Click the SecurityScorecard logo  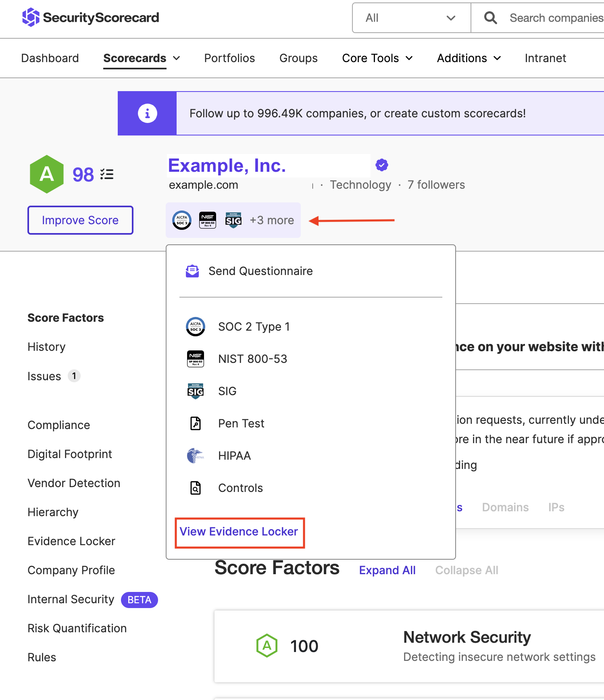point(91,17)
